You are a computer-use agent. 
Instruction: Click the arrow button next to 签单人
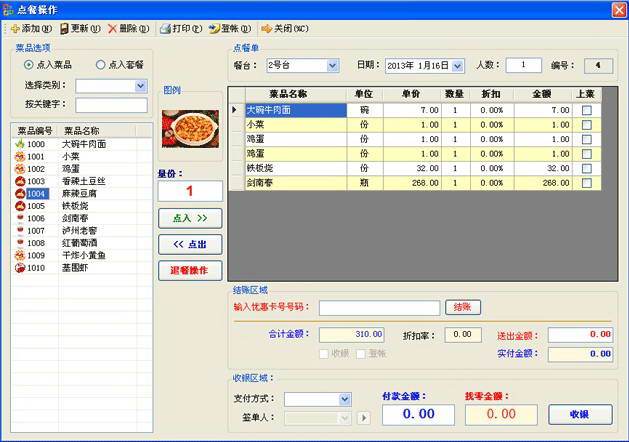point(364,418)
